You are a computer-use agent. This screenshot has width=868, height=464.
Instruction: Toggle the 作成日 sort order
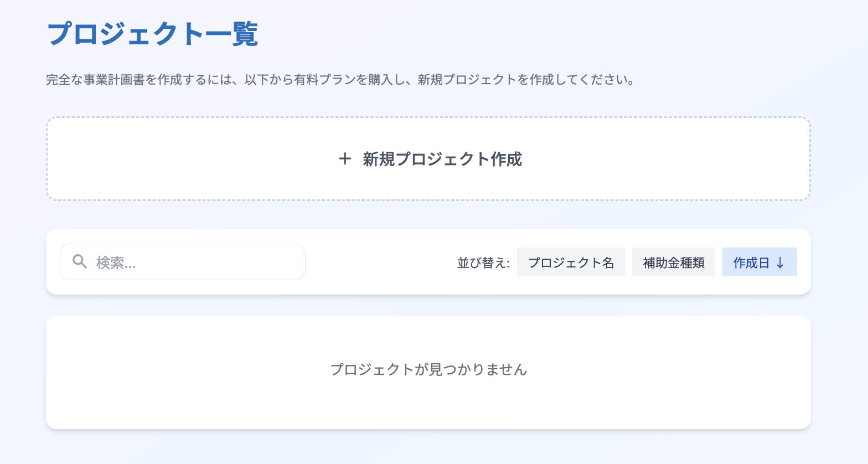pyautogui.click(x=759, y=262)
